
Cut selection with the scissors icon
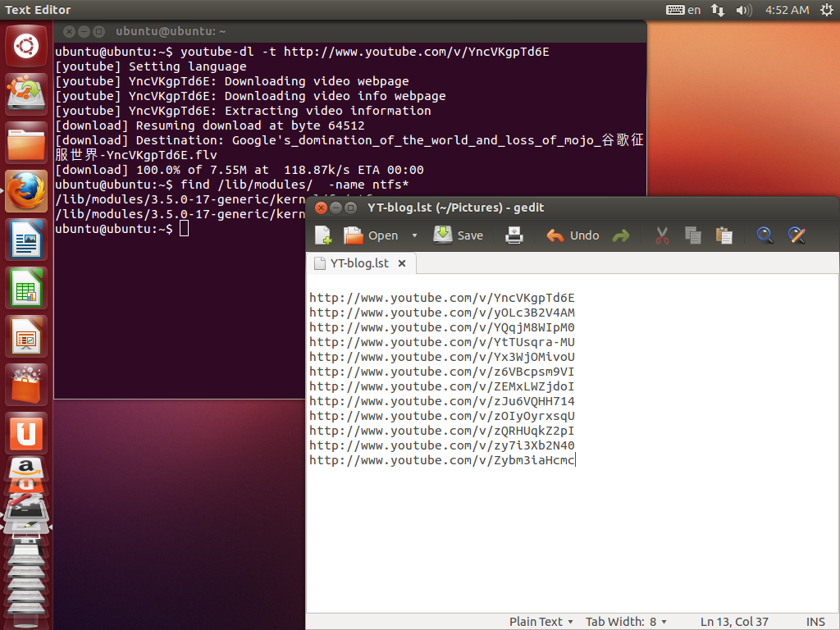[x=662, y=235]
